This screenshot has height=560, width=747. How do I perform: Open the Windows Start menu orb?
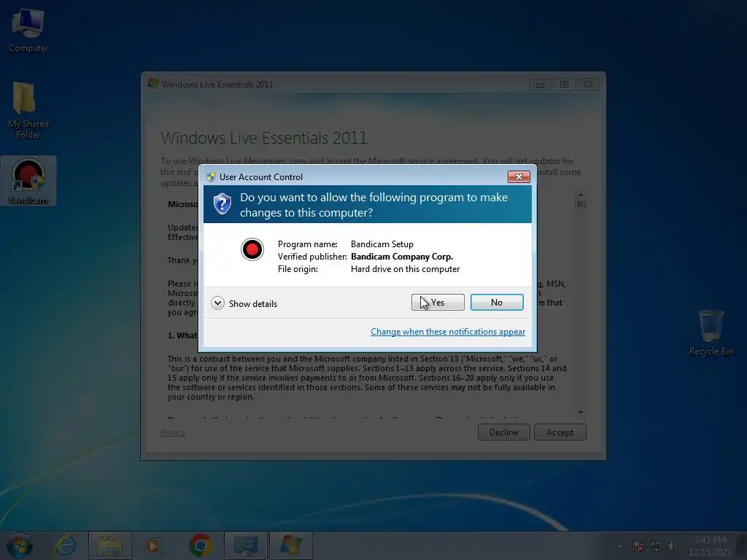(20, 545)
